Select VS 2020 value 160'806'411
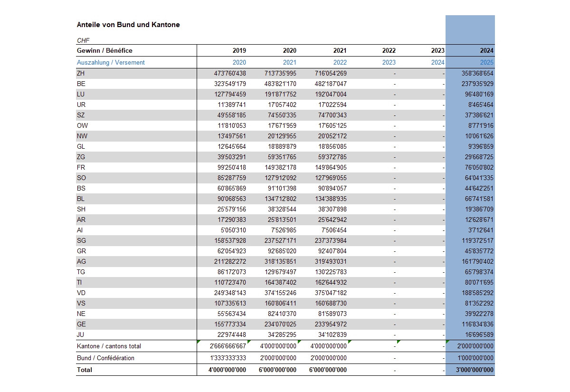Screen dimensions: 570x392 [x=280, y=304]
